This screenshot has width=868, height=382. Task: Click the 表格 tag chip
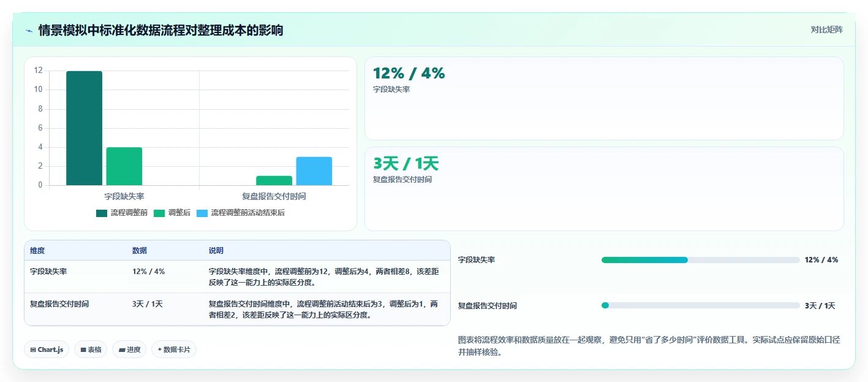pos(91,350)
